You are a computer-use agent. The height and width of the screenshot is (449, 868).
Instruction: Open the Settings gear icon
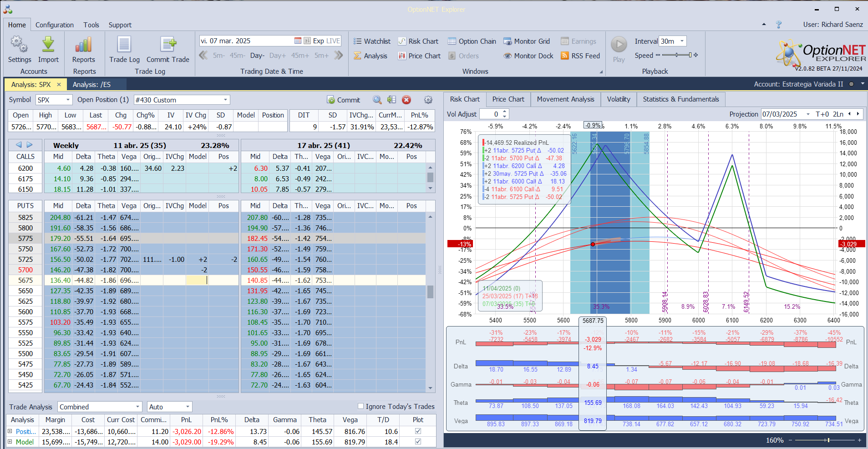click(x=19, y=44)
